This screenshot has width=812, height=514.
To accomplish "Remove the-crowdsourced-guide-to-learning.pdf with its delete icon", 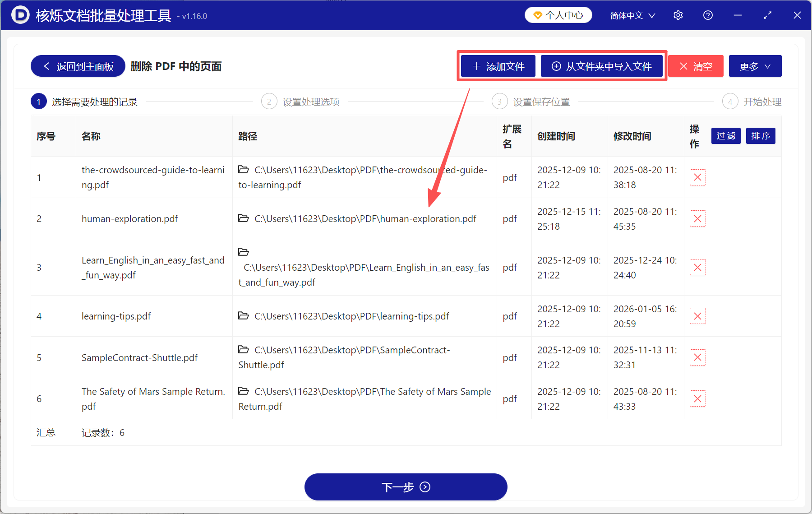I will [x=697, y=177].
